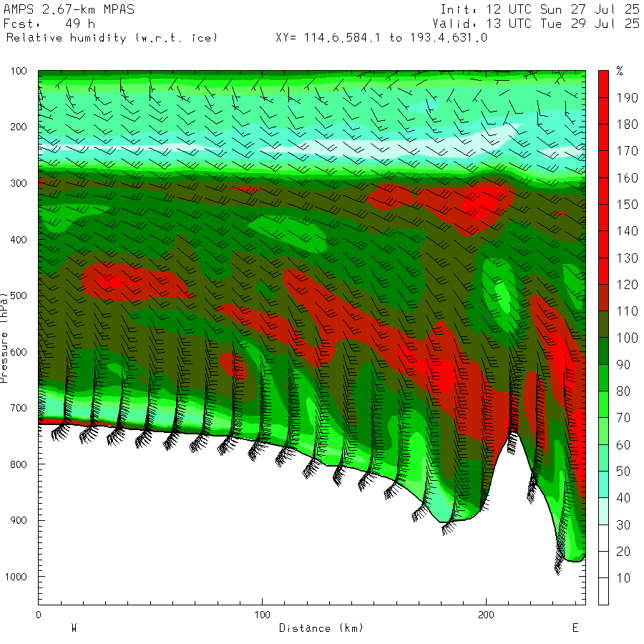Click the 'Pressure (hPa)' vertical axis title
This screenshot has width=644, height=644.
click(x=4, y=338)
